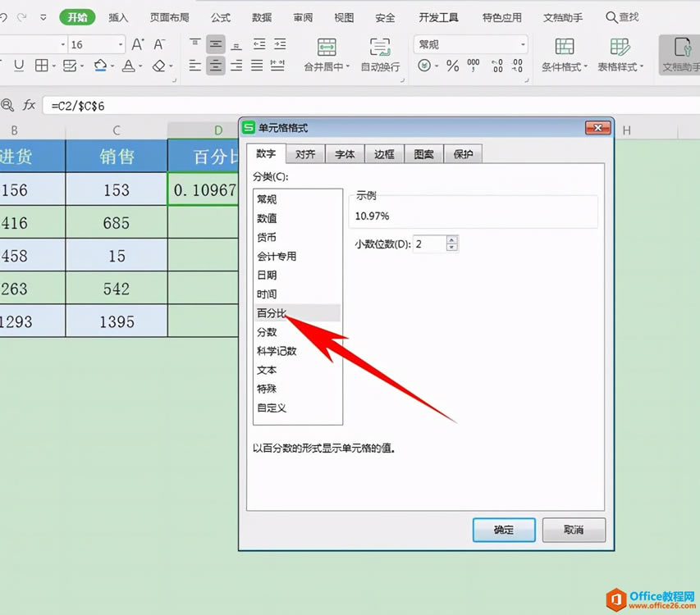Switch to Font tab in dialog

[345, 154]
